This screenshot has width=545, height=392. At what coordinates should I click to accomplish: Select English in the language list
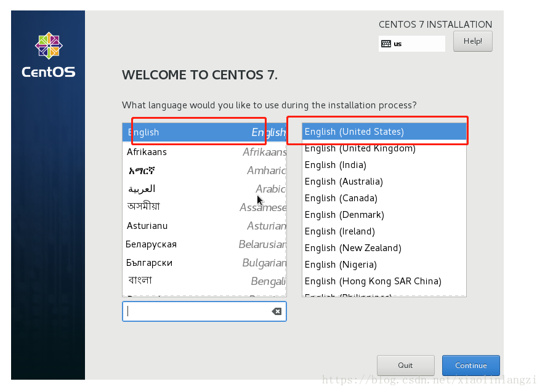pos(204,132)
